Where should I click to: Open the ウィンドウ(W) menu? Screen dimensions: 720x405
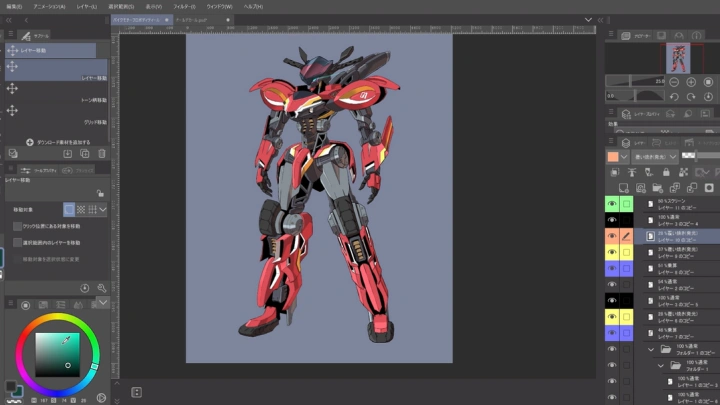click(219, 6)
